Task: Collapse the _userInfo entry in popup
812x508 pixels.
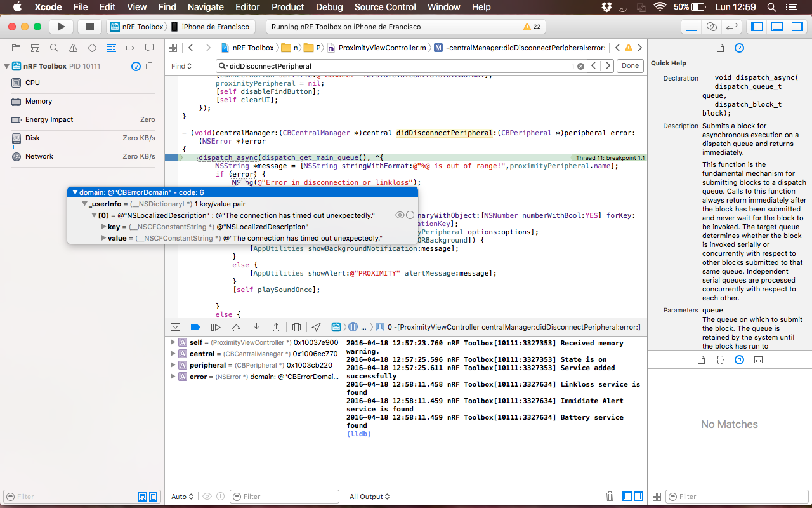Action: [84, 204]
